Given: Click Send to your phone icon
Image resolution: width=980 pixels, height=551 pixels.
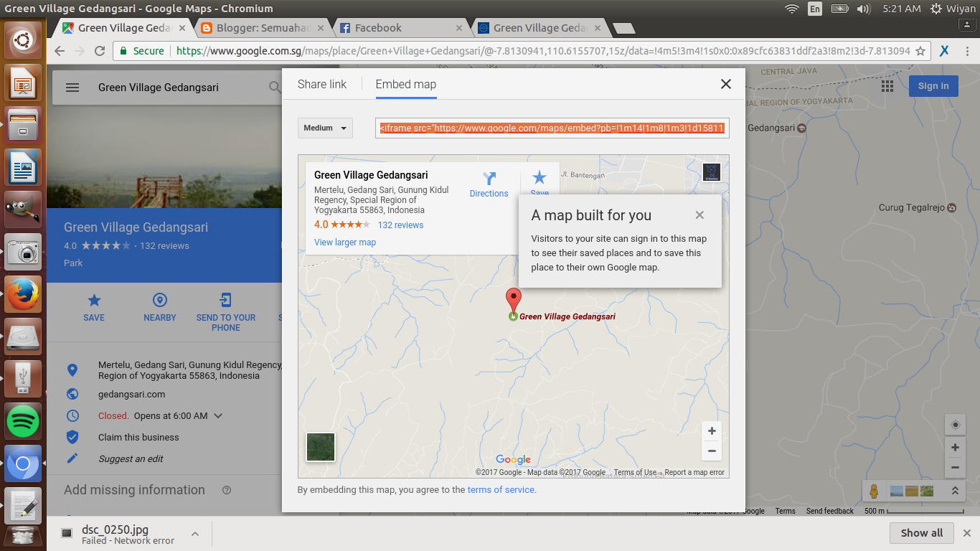Looking at the screenshot, I should click(x=226, y=300).
